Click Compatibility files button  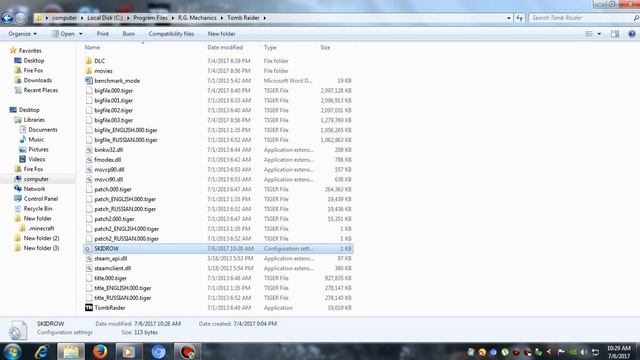coord(171,34)
